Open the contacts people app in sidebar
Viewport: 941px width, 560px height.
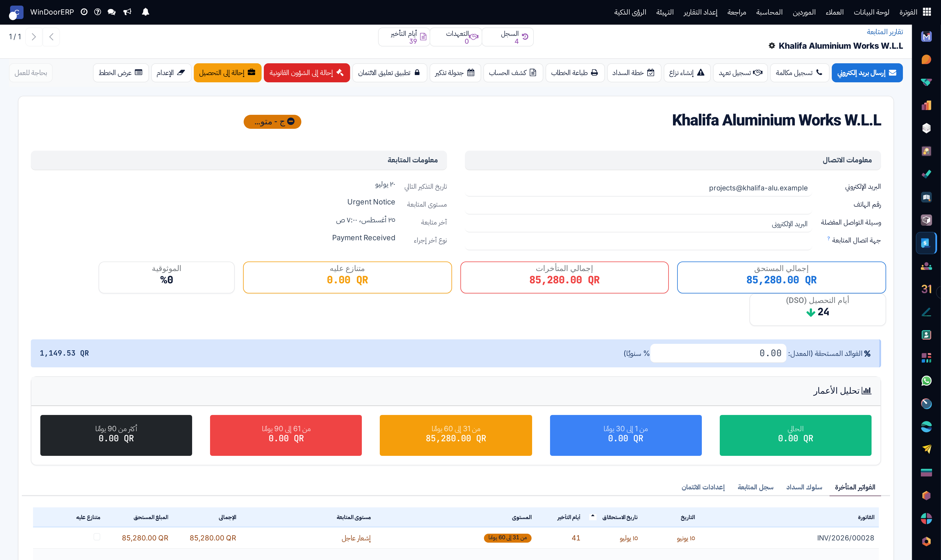926,266
